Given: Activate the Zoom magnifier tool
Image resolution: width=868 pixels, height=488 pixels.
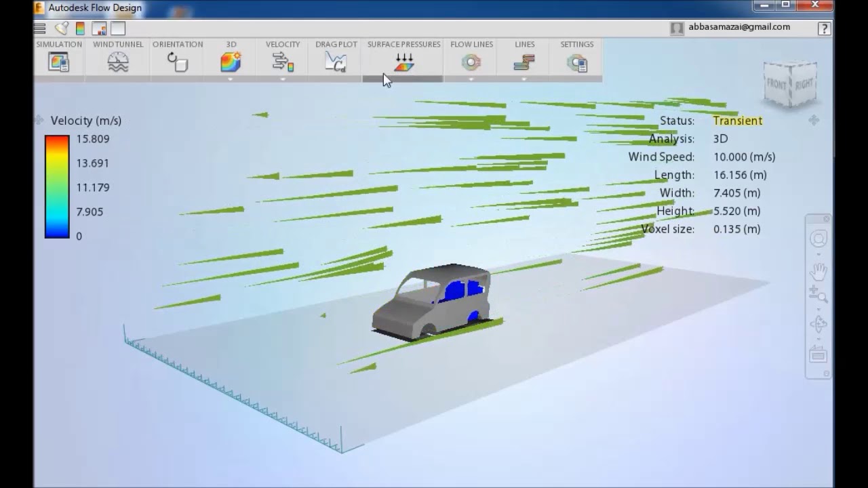Looking at the screenshot, I should [818, 294].
